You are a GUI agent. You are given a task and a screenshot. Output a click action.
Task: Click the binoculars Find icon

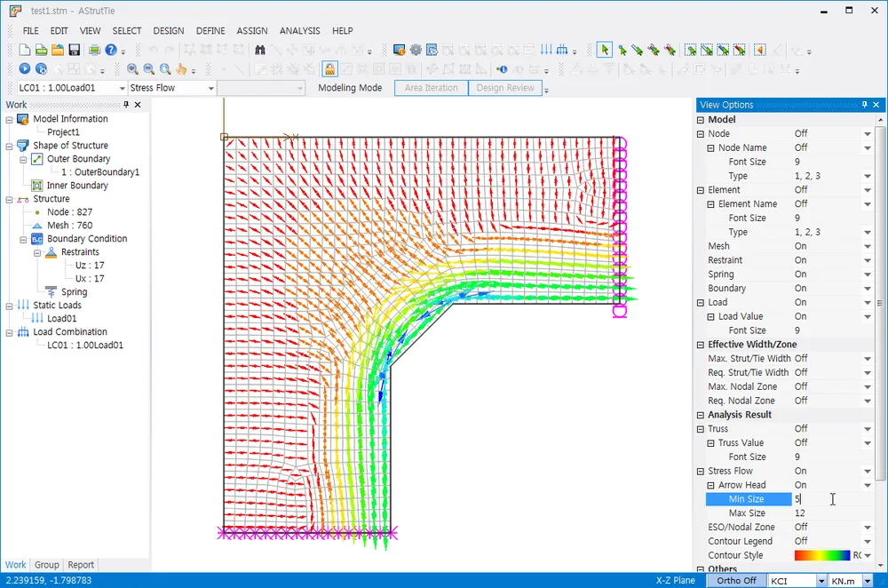260,50
